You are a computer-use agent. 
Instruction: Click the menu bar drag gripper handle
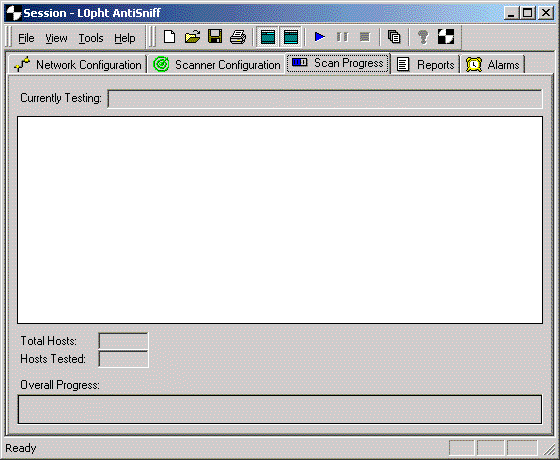[9, 37]
